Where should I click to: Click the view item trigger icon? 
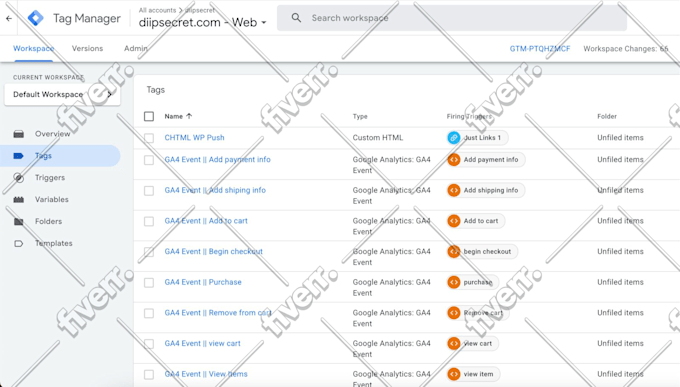click(454, 374)
